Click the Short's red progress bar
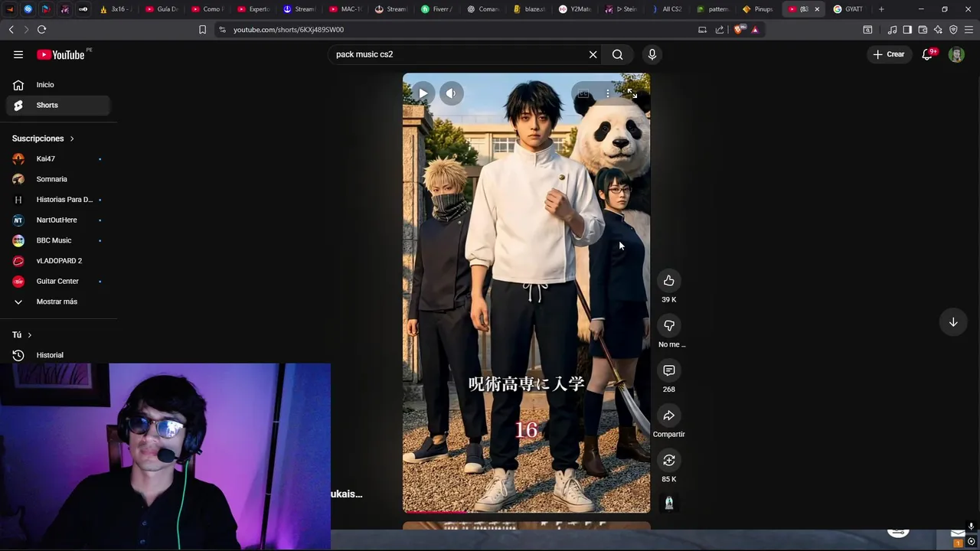 (434, 511)
